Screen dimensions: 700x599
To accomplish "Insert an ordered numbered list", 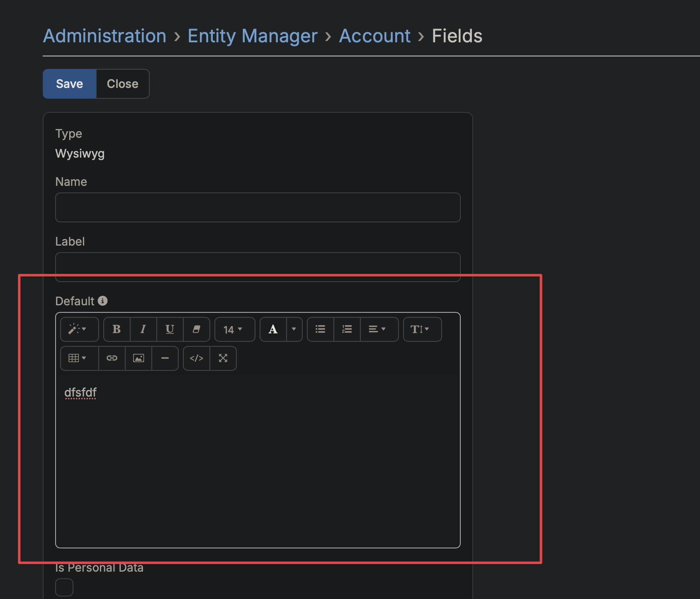I will [347, 329].
